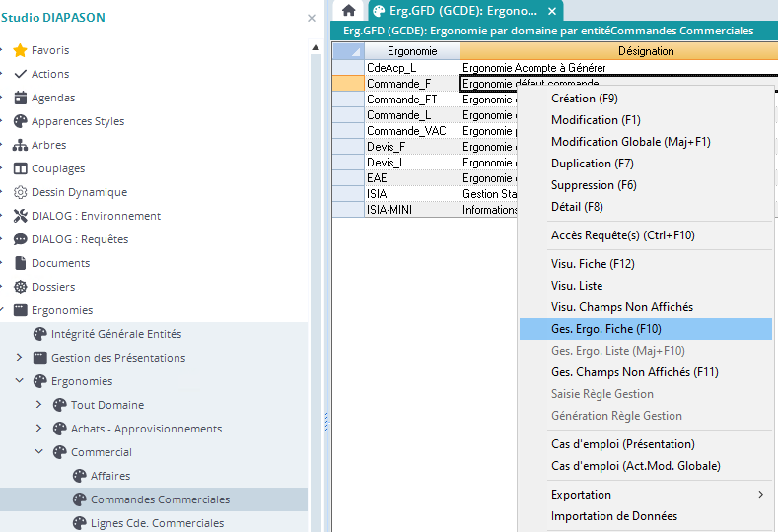Expand the Tout Domaine tree node

pos(39,405)
